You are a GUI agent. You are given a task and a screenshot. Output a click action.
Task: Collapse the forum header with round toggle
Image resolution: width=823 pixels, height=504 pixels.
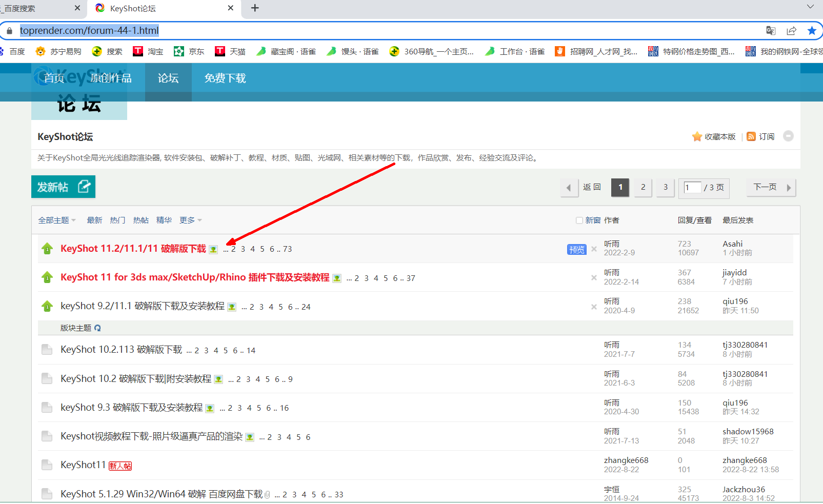click(789, 136)
